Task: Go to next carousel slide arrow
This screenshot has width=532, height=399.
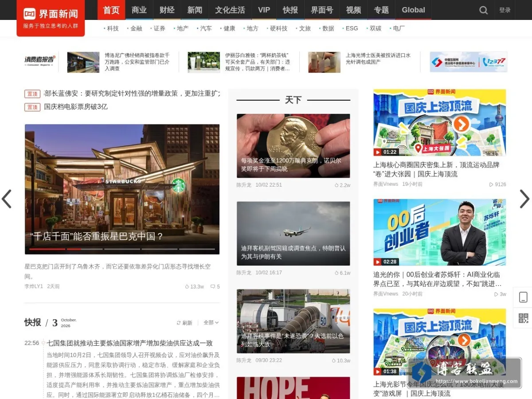Action: coord(524,199)
